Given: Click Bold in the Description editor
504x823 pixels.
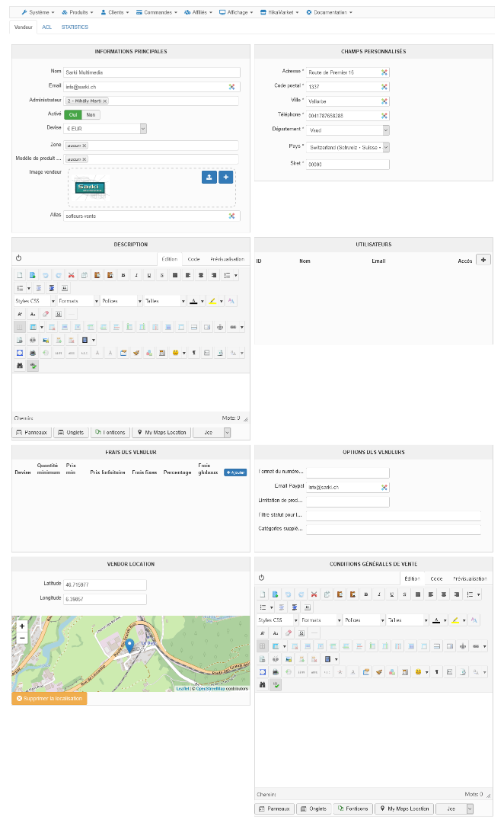Looking at the screenshot, I should (x=123, y=275).
